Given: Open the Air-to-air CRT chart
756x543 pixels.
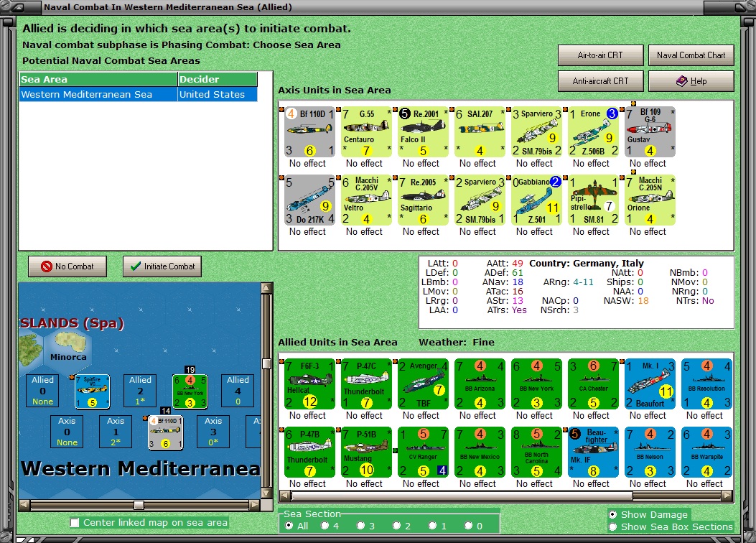Looking at the screenshot, I should click(x=600, y=55).
